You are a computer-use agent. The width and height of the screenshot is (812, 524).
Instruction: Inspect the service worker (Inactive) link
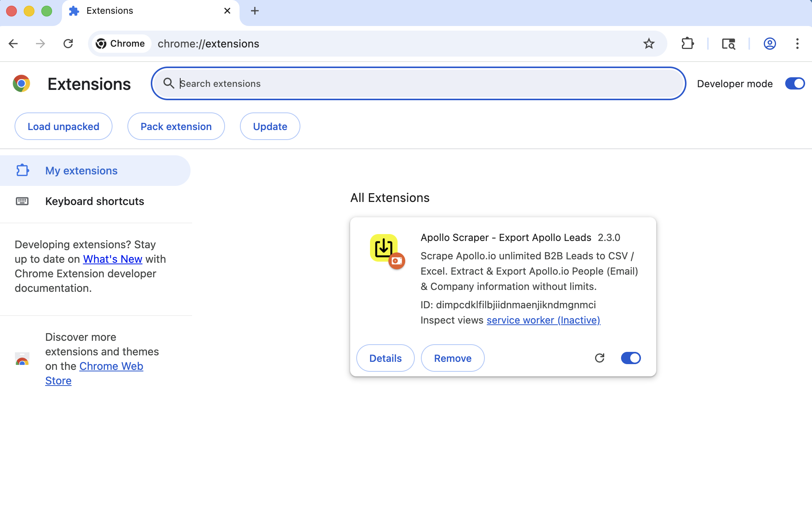click(543, 320)
